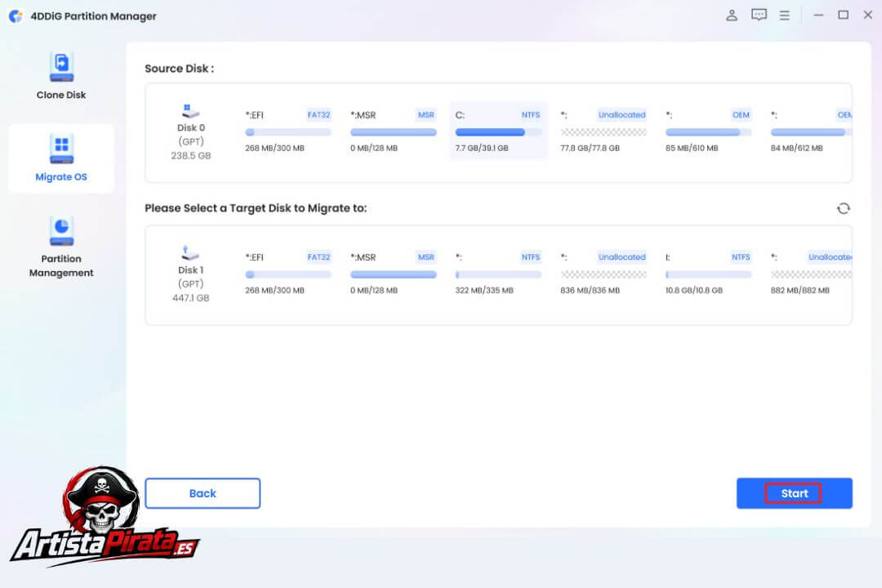Click Disk 1 EFI FAT32 tag

319,257
